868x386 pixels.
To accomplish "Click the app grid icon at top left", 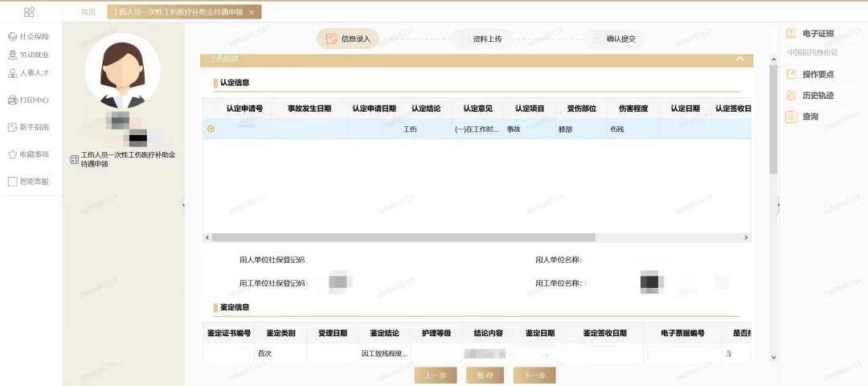I will pyautogui.click(x=30, y=12).
